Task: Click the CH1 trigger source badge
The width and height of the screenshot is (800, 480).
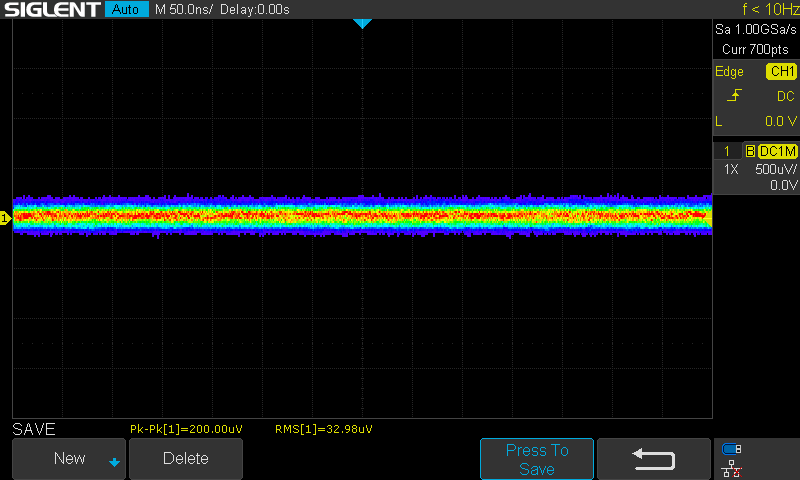Action: tap(781, 71)
